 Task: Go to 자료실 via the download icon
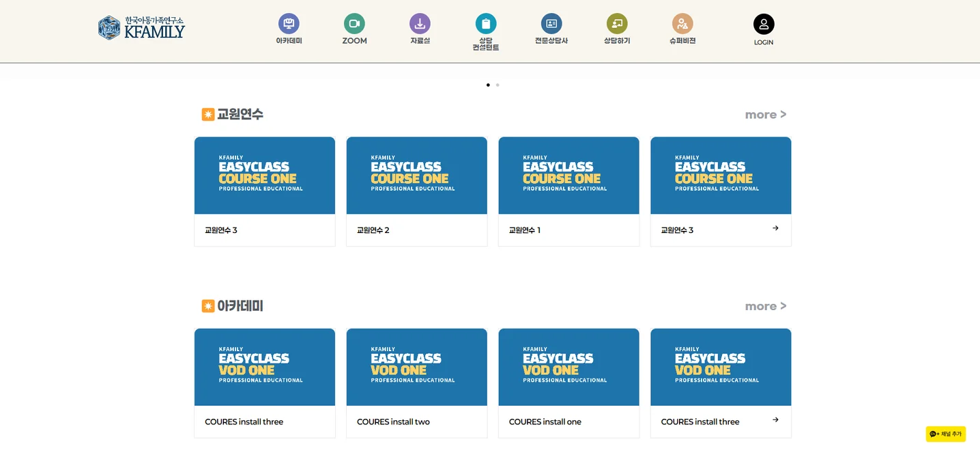pos(420,24)
